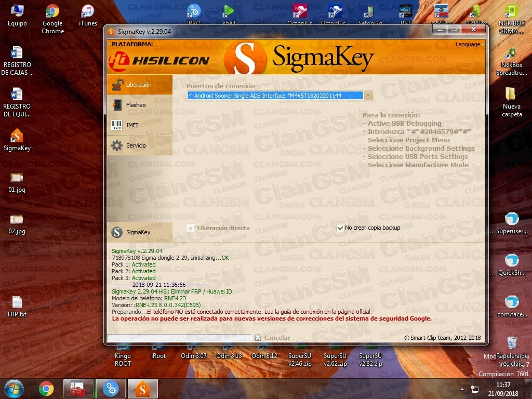Image resolution: width=532 pixels, height=399 pixels.
Task: Click the blue gears taskbar icon
Action: point(111,389)
